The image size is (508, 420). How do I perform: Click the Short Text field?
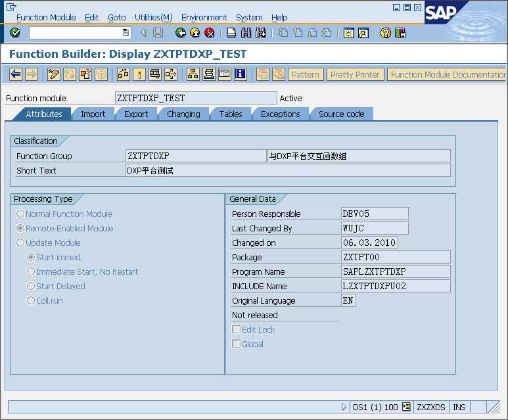click(x=288, y=170)
